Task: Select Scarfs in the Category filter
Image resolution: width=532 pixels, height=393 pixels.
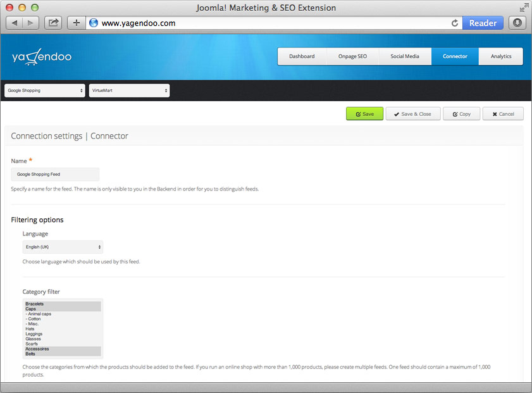Action: coord(63,344)
